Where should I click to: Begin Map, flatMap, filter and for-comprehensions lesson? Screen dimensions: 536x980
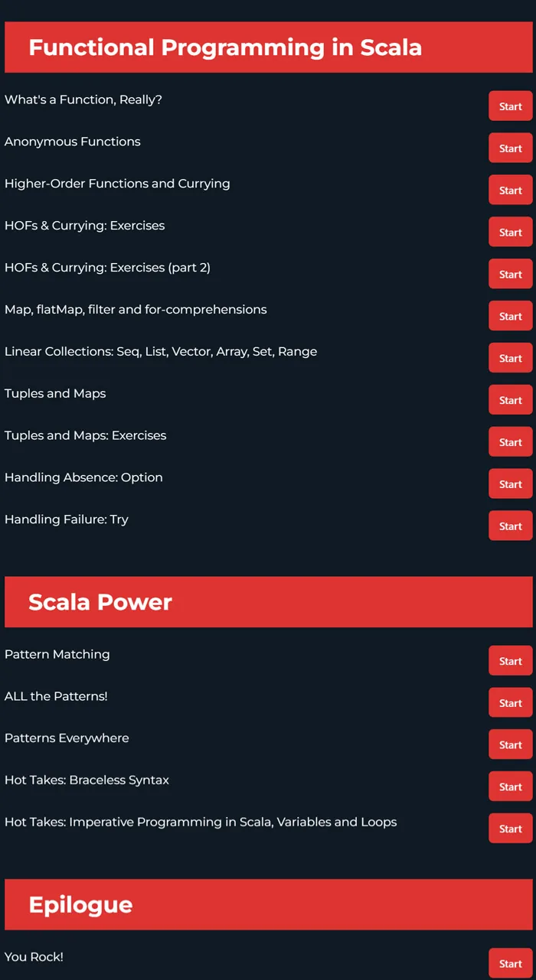pos(511,316)
